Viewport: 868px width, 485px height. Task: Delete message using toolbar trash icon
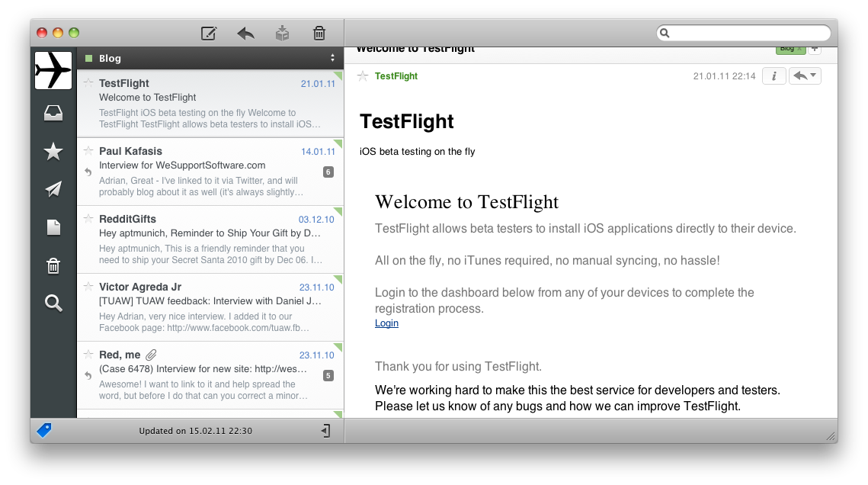[319, 34]
